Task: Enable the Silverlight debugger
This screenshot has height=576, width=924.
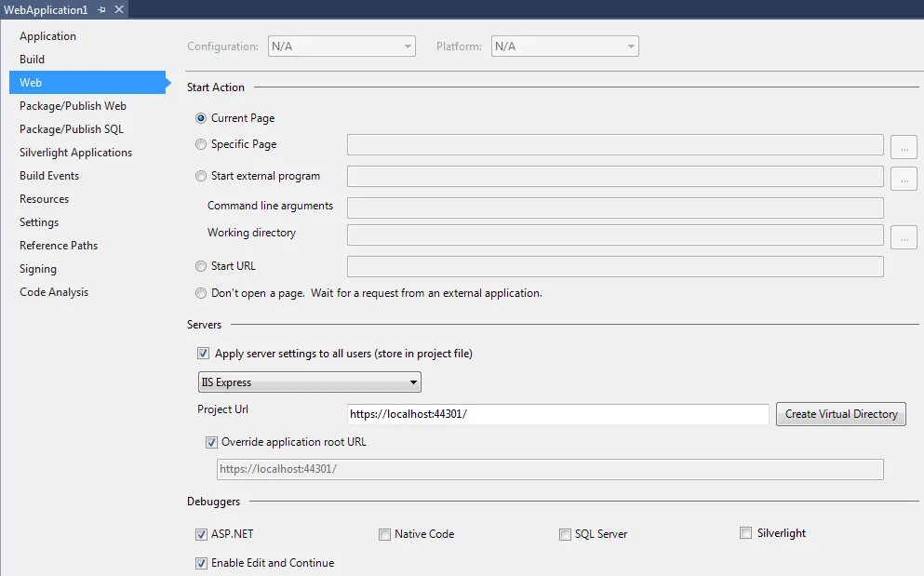Action: pyautogui.click(x=746, y=533)
